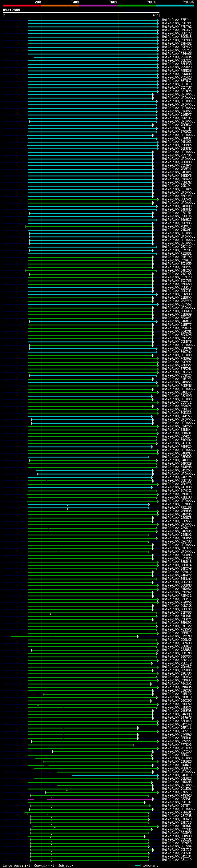Click the UniRef100_A7P6B1 entry

click(x=176, y=813)
